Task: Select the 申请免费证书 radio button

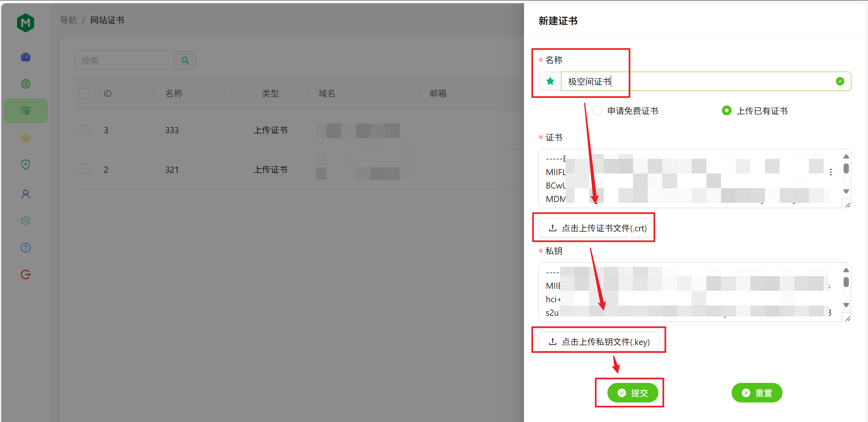Action: pos(597,110)
